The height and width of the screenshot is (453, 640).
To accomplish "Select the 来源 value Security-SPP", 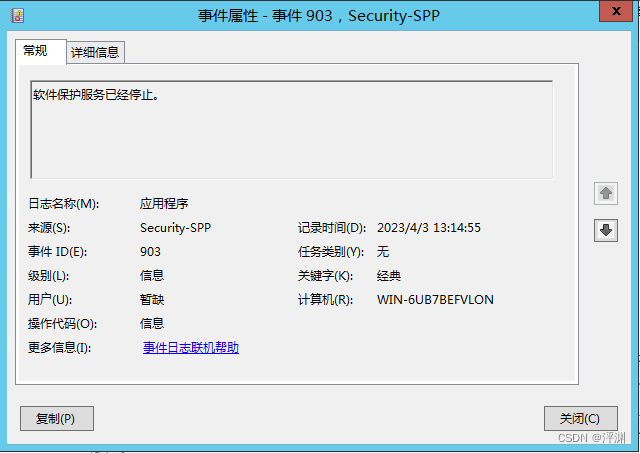I will pyautogui.click(x=175, y=228).
